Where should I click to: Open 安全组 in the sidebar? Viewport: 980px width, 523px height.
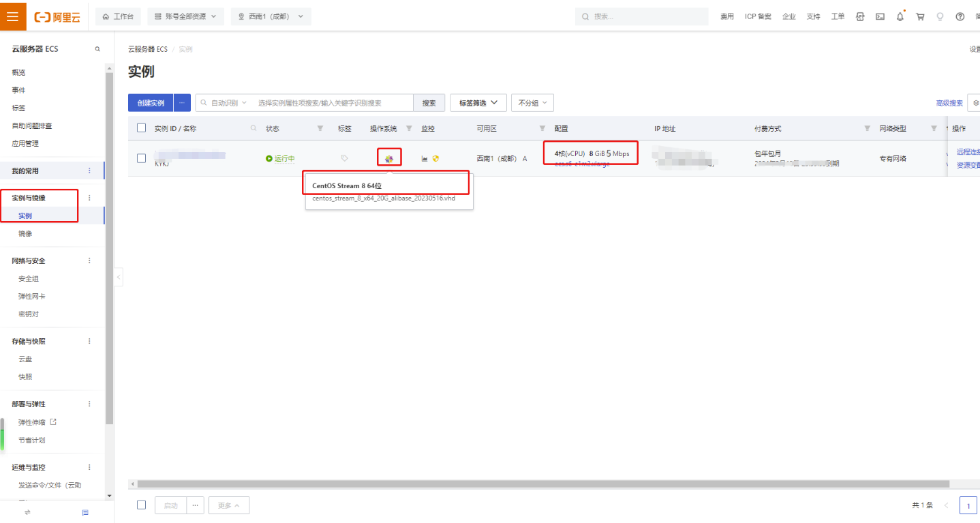[28, 279]
